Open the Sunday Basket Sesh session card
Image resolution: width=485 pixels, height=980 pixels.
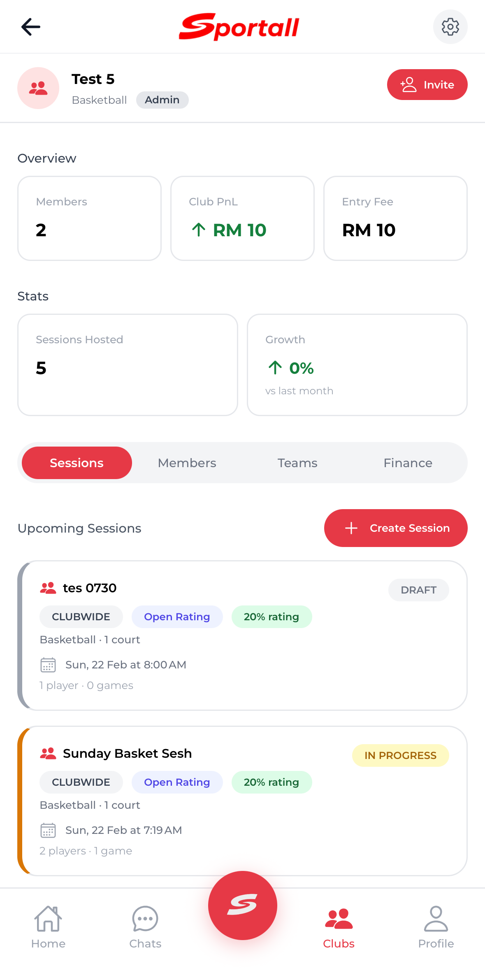pos(243,803)
